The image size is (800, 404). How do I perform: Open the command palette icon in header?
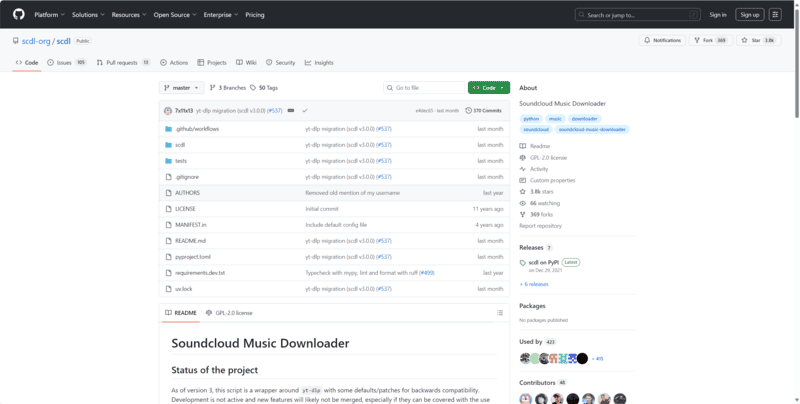[775, 15]
